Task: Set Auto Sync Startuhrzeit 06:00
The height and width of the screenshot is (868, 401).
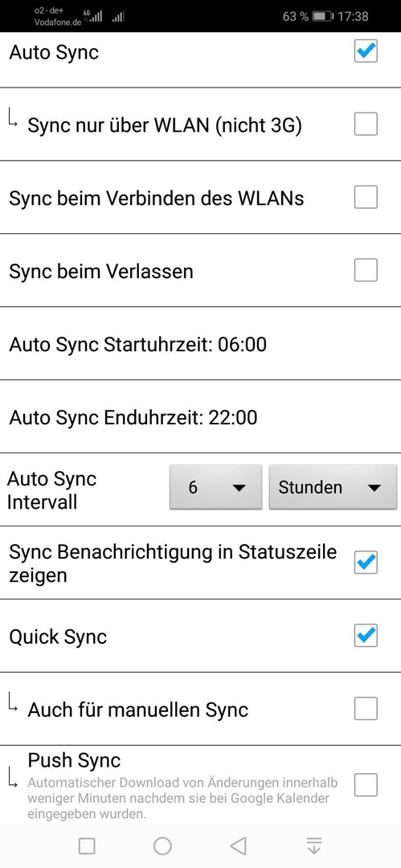Action: click(201, 344)
